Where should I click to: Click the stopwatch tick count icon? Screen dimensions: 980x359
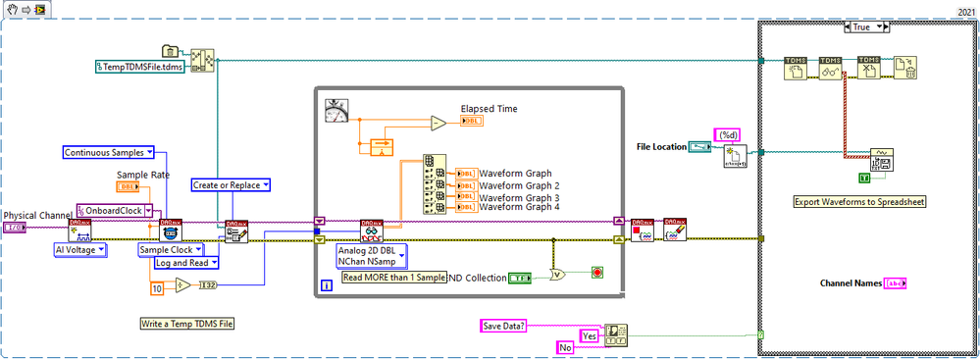click(335, 110)
